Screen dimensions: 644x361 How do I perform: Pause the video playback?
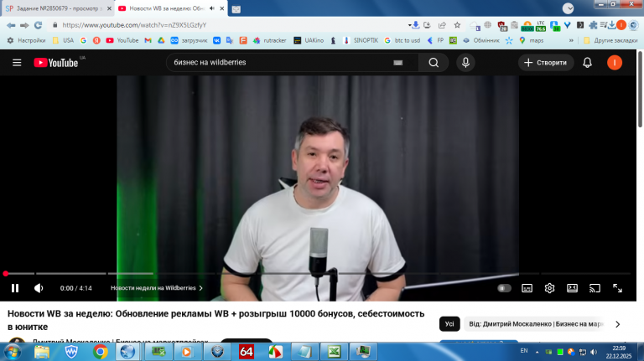pos(15,288)
